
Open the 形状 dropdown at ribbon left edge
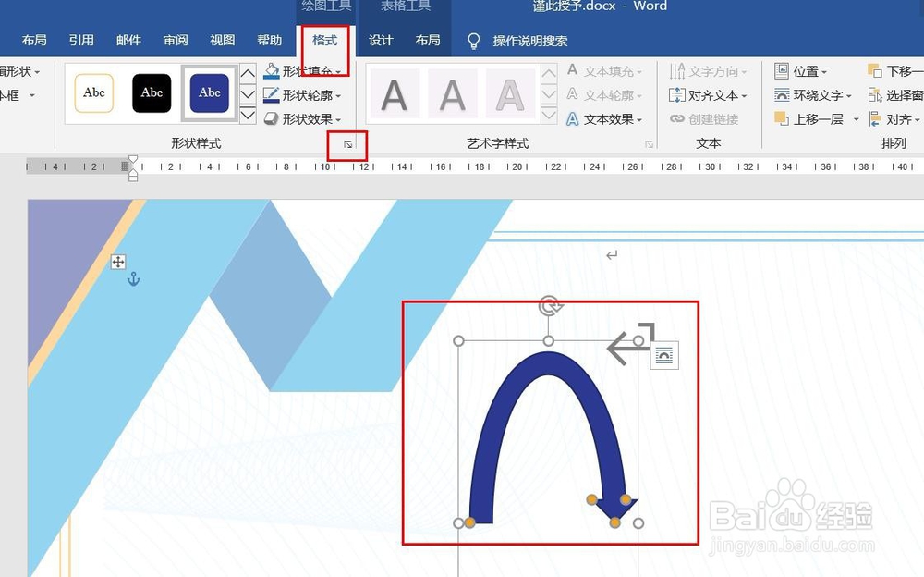tap(20, 71)
